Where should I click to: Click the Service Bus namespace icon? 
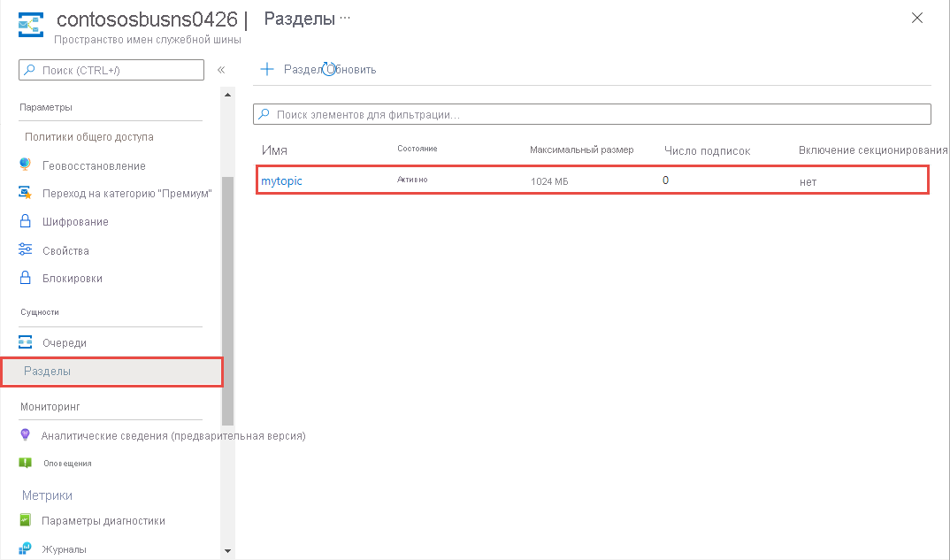30,26
